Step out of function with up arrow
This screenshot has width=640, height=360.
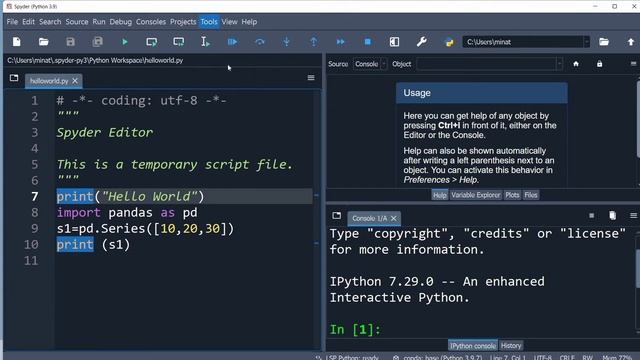coord(313,42)
